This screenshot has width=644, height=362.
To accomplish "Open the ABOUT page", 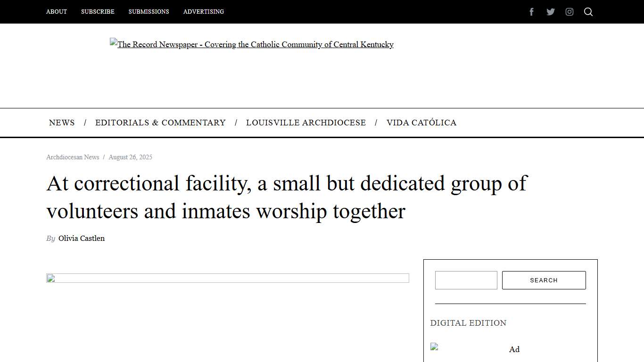I will (56, 12).
